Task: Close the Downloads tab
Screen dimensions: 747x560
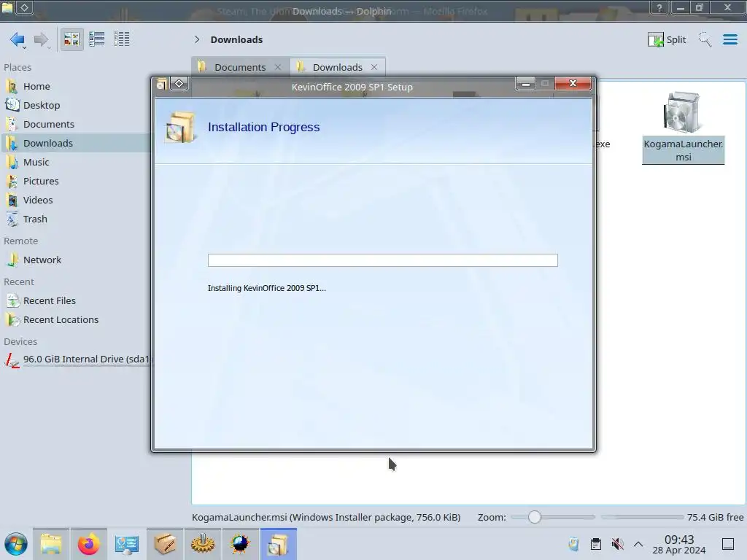Action: click(374, 67)
